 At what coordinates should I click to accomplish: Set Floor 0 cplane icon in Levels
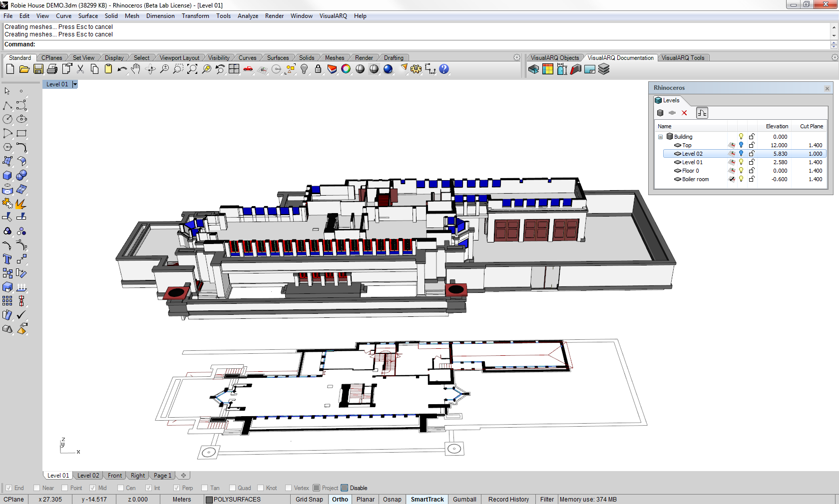point(732,171)
